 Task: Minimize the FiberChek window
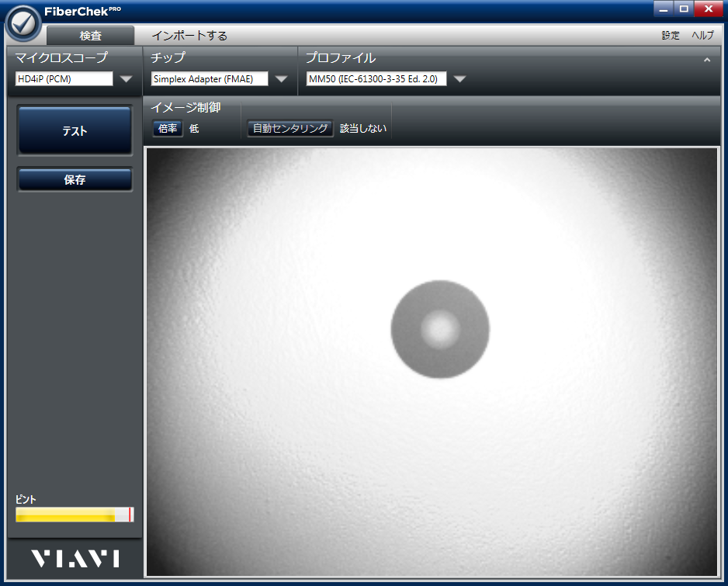click(x=664, y=9)
